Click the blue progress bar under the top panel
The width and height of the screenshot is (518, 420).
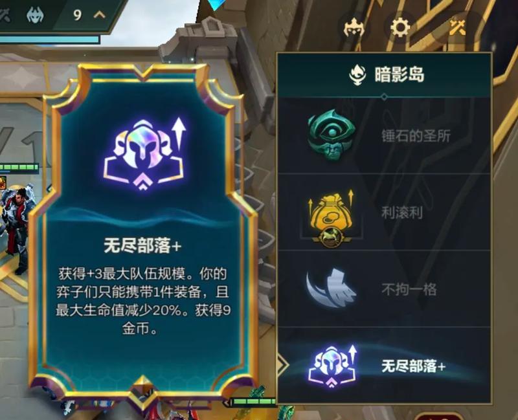click(x=50, y=39)
